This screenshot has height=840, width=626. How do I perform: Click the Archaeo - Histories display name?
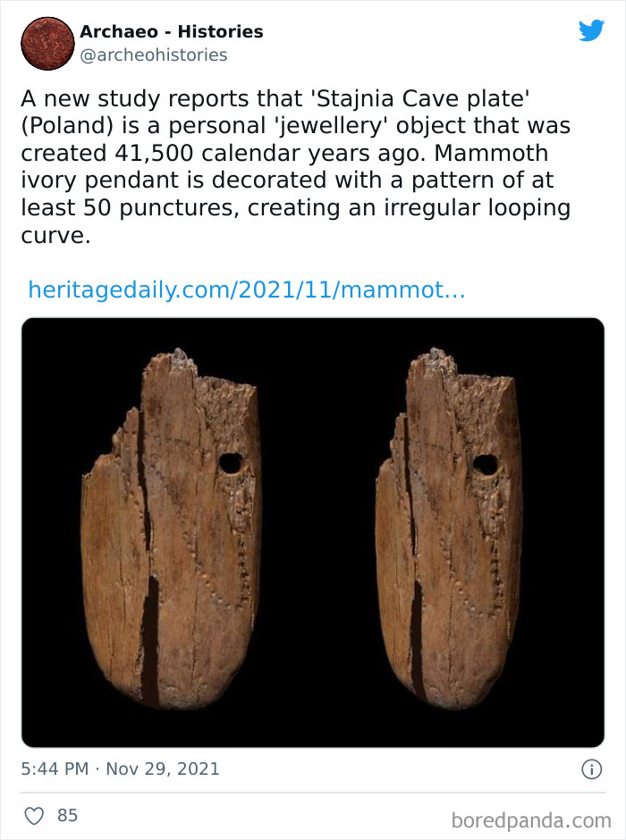click(172, 31)
